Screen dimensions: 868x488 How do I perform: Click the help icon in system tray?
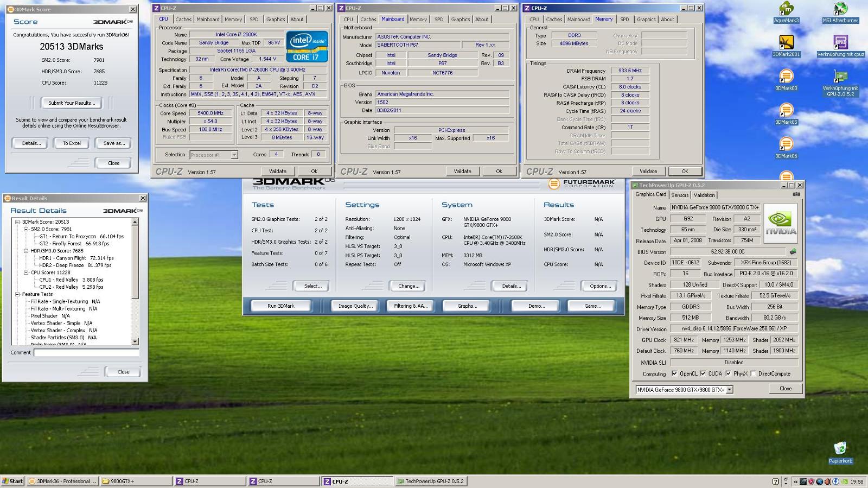[x=775, y=481]
